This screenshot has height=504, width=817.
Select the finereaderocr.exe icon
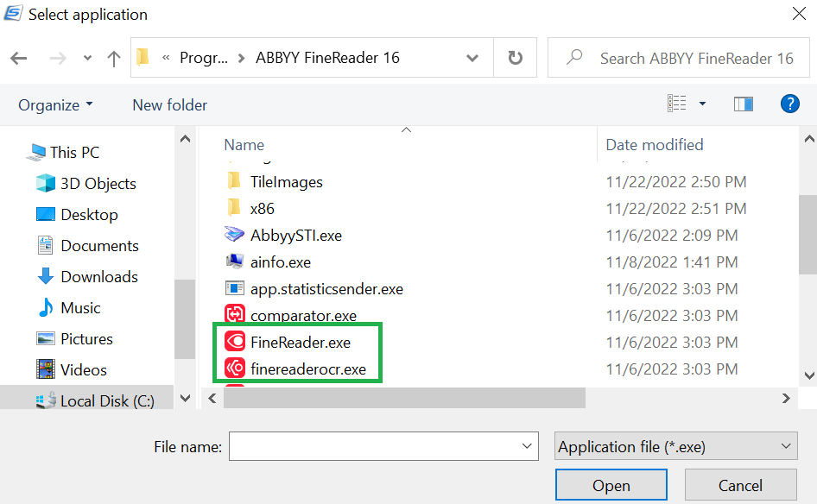pos(235,370)
